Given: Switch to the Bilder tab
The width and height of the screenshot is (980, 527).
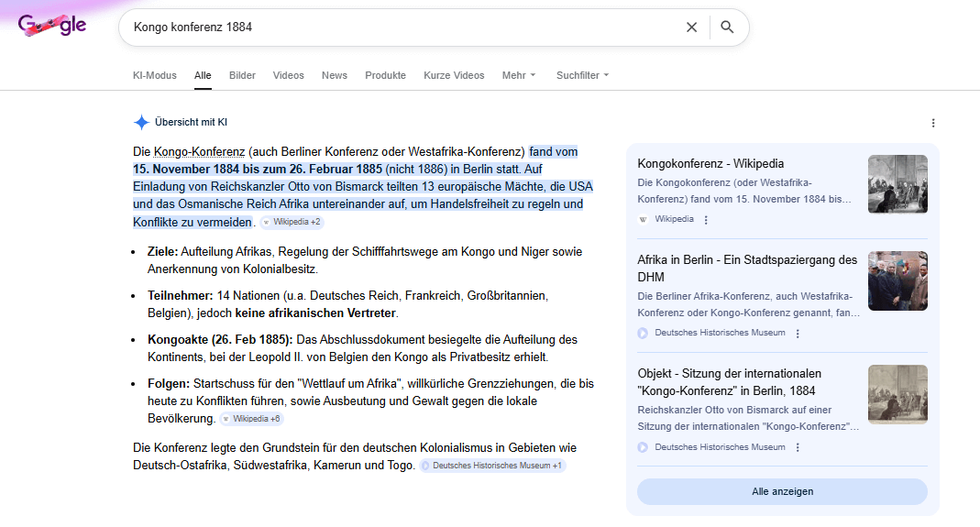Looking at the screenshot, I should 242,75.
